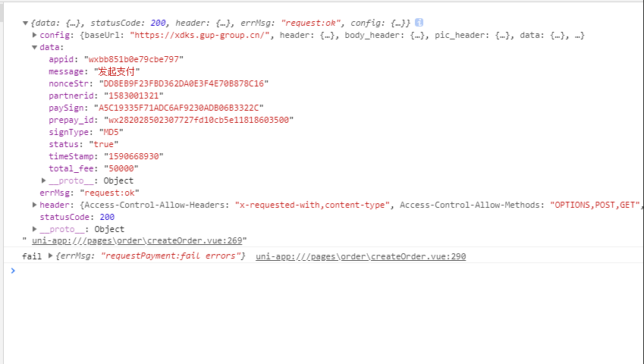
Task: Select the appid value string
Action: click(134, 59)
